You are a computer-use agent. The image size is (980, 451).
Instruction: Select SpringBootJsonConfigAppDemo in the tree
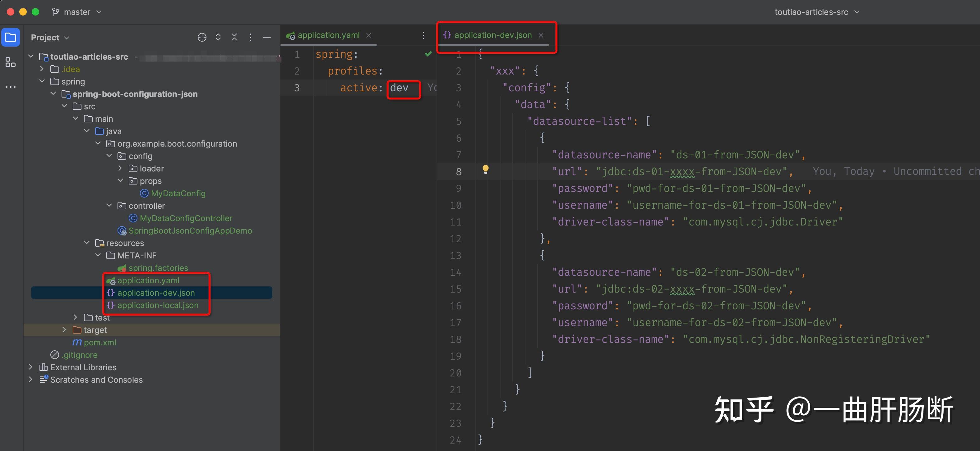[x=190, y=231]
